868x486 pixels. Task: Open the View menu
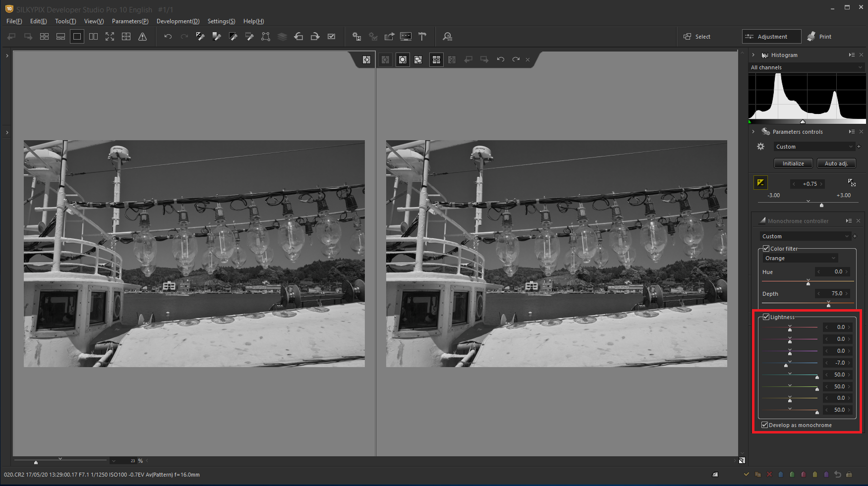click(94, 21)
